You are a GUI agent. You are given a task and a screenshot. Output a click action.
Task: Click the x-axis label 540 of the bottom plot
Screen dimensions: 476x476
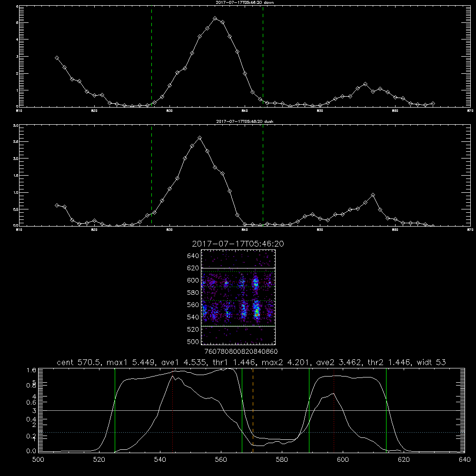(160, 460)
